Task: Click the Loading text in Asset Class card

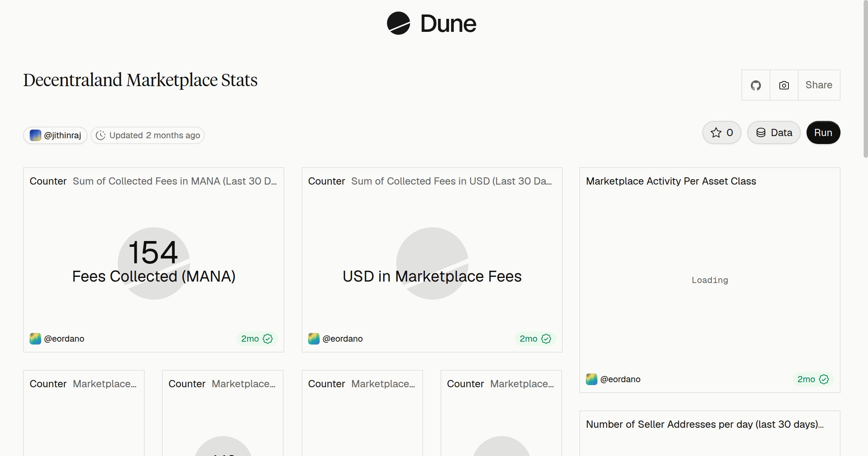Action: 710,280
